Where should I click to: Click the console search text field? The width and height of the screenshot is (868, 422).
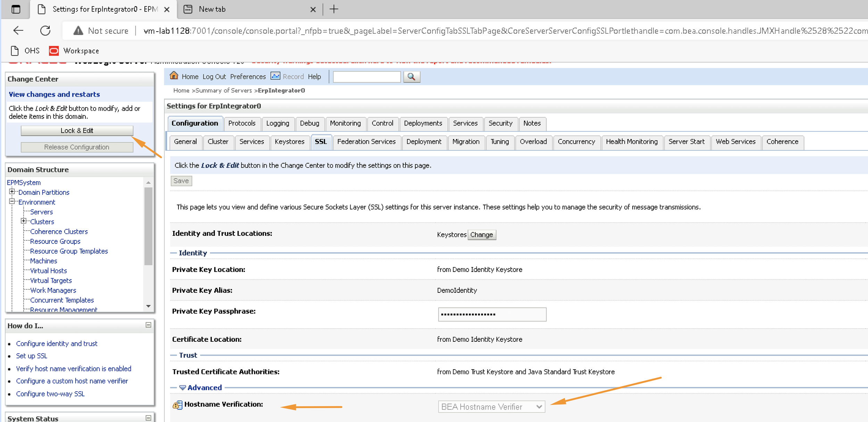(367, 77)
